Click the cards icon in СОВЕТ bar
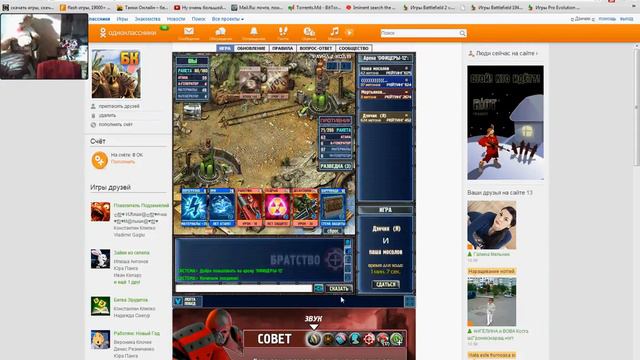 pos(341,339)
